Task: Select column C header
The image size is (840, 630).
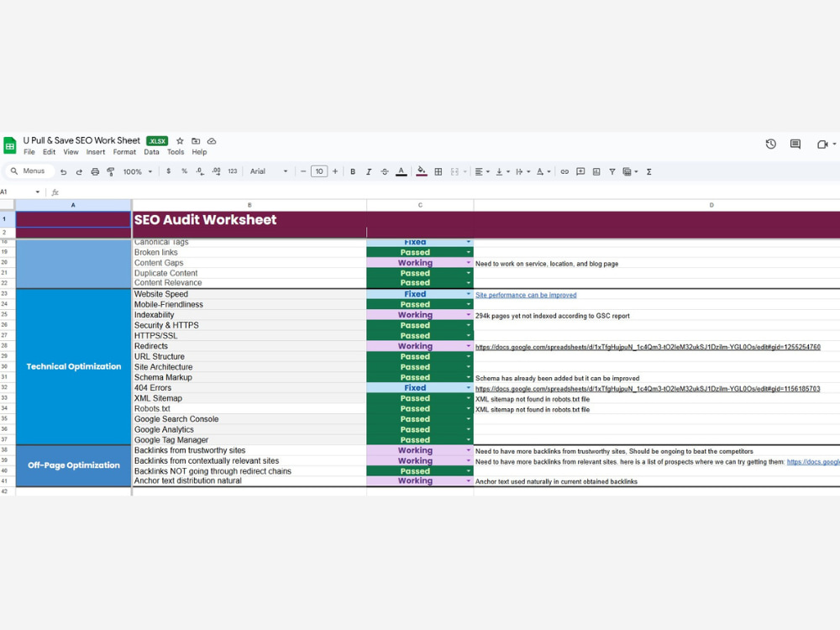Action: pos(420,205)
